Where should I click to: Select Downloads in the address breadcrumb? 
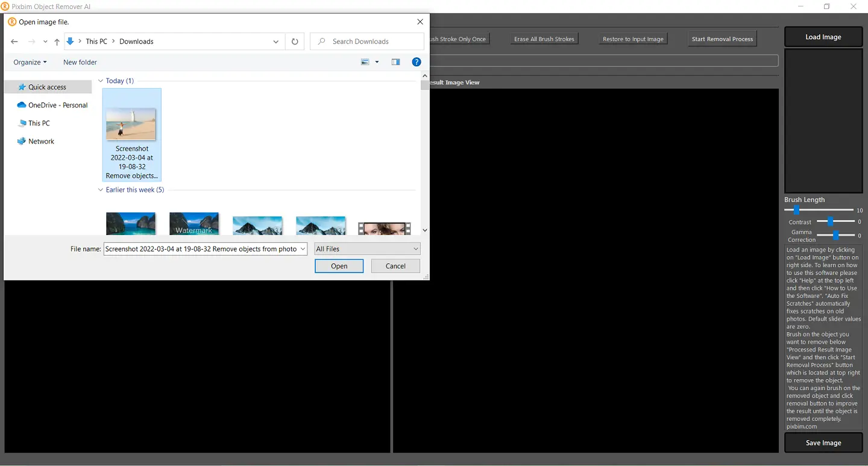click(136, 42)
